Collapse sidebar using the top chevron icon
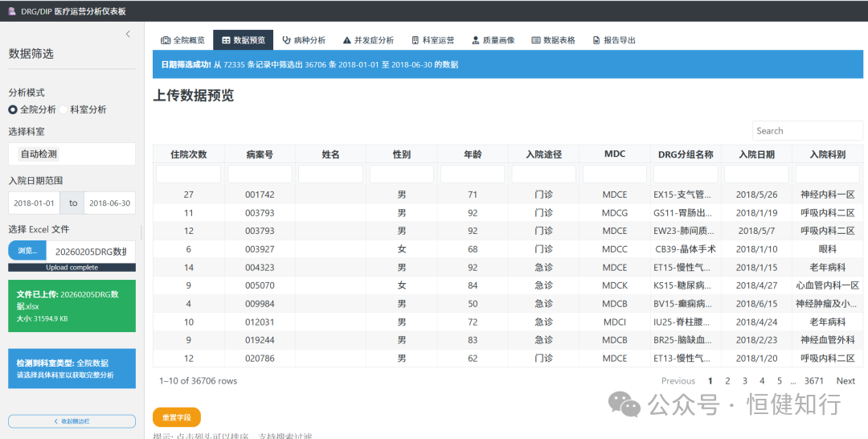The width and height of the screenshot is (868, 439). [x=128, y=35]
